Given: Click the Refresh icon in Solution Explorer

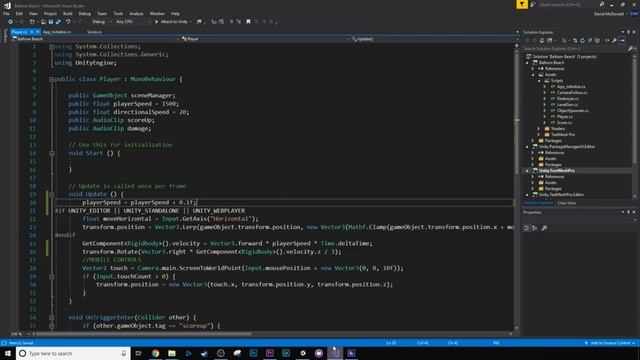Looking at the screenshot, I should click(582, 40).
